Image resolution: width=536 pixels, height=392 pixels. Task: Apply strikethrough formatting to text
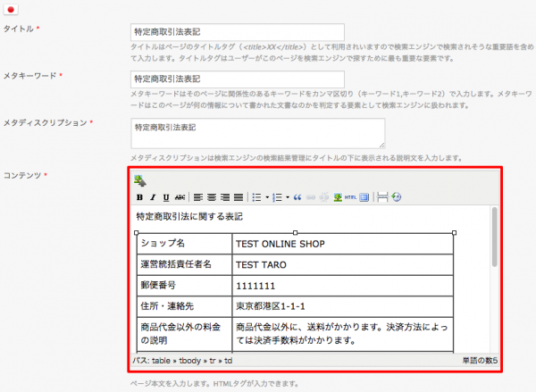tap(180, 196)
